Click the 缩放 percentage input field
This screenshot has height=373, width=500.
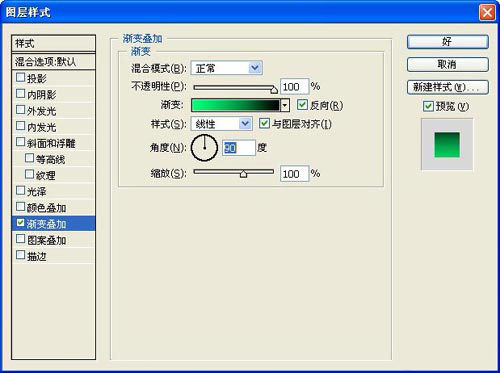coord(295,174)
